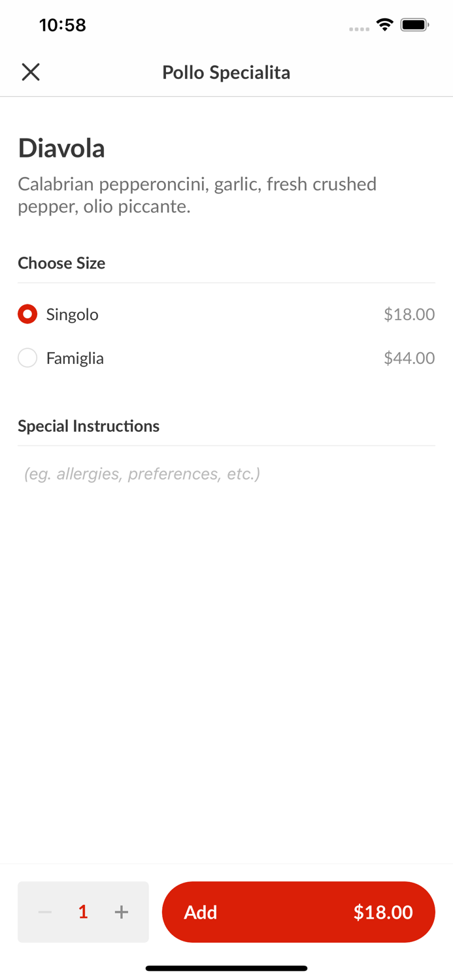
Task: Tap the Pollo Specialita header title
Action: coord(226,73)
